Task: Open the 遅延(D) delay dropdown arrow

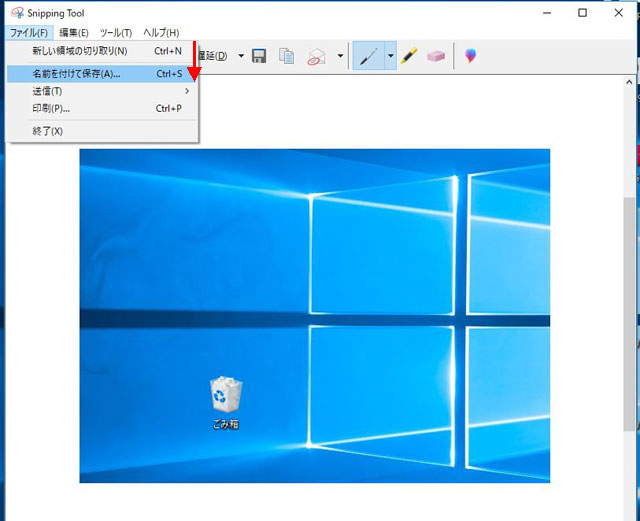Action: (x=241, y=56)
